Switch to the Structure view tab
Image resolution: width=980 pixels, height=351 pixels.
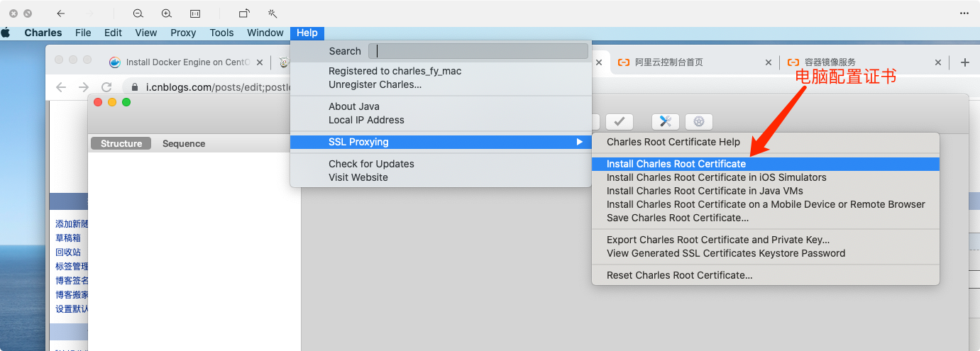[121, 143]
